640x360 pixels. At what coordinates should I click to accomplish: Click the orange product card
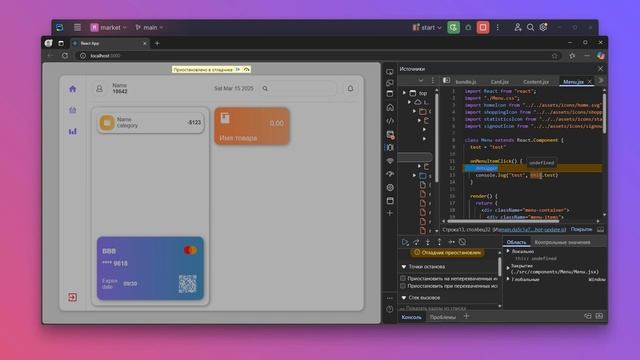(252, 126)
